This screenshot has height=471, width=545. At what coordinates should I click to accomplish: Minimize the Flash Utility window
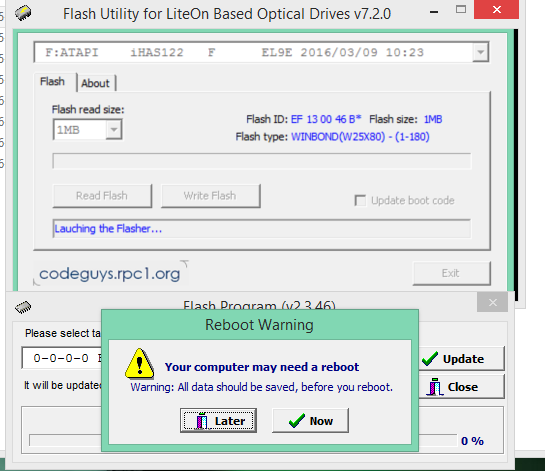pyautogui.click(x=433, y=12)
